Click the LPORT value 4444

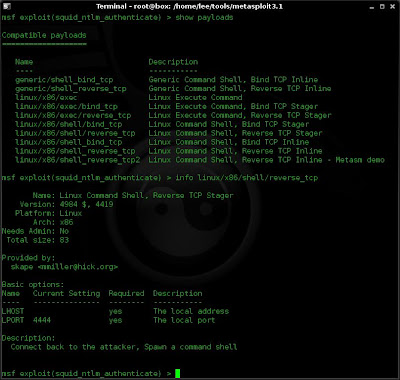point(42,320)
